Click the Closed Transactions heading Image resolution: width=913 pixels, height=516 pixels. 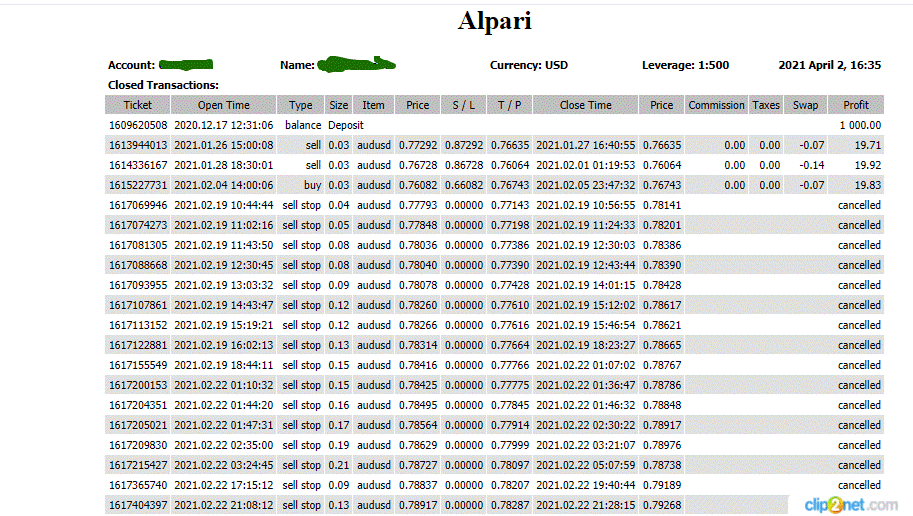[163, 85]
